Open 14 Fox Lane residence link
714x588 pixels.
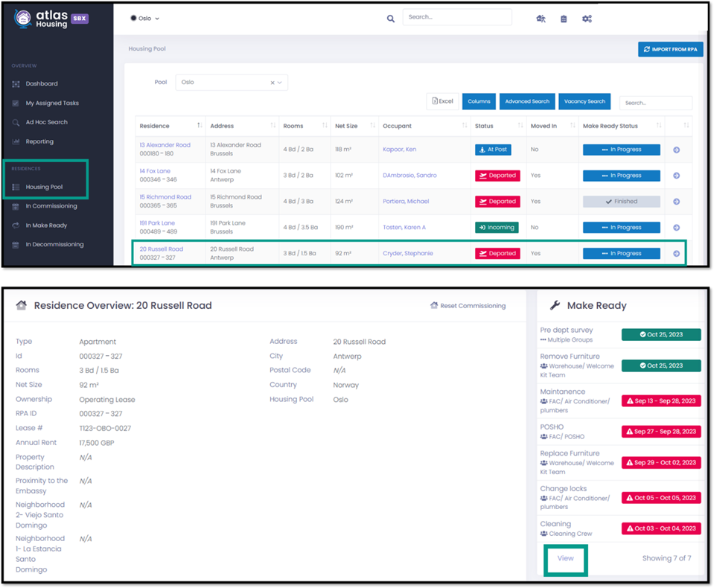coord(155,171)
